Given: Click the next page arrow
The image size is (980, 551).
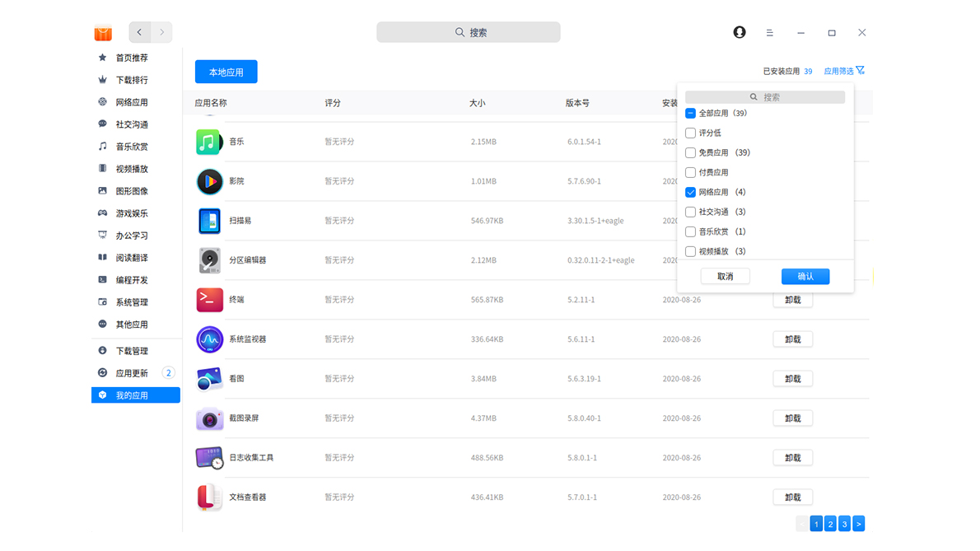Looking at the screenshot, I should pos(859,524).
